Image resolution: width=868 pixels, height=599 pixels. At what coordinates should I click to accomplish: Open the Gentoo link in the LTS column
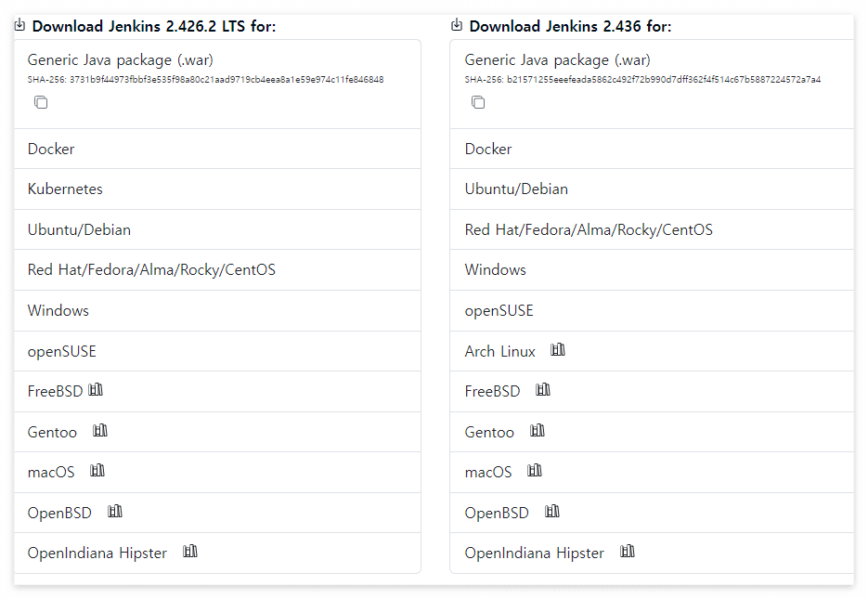52,432
